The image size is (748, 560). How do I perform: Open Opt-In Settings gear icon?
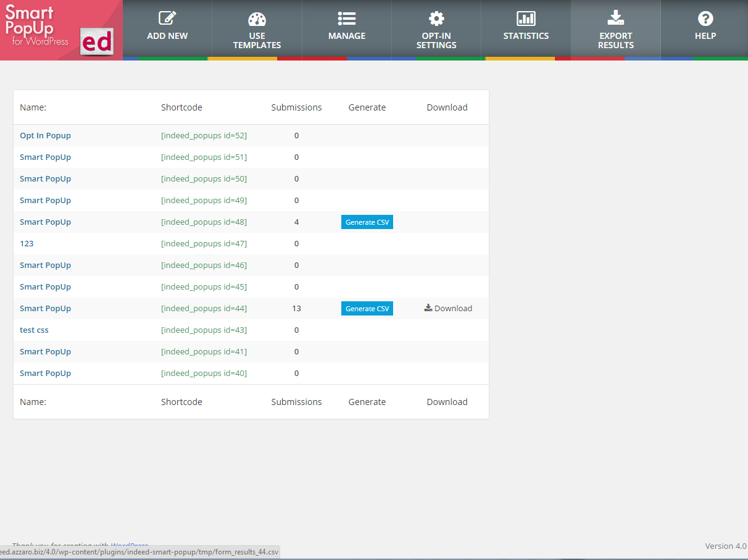coord(436,19)
